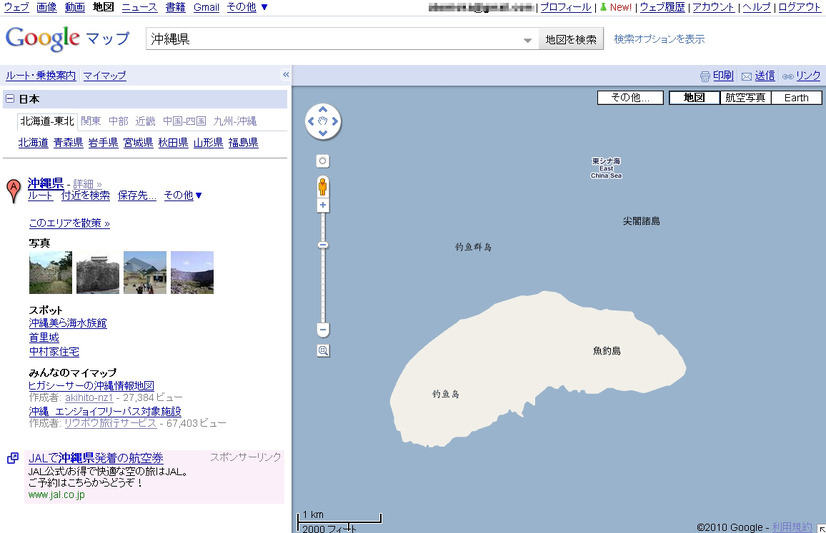Screen dimensions: 826x533
Task: Open the result その他▼ dropdown
Action: [183, 195]
